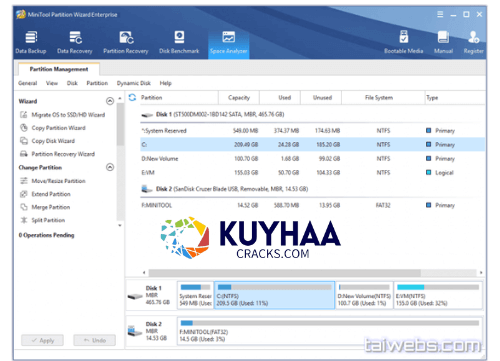Select the F:MINITOOL partition row

tap(312, 205)
